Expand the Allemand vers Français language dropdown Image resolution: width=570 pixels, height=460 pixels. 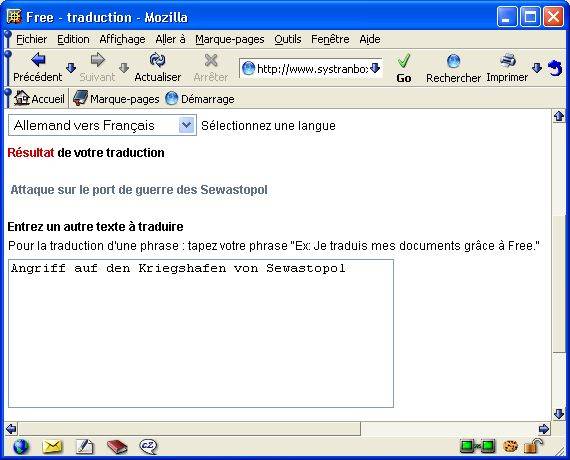[186, 125]
